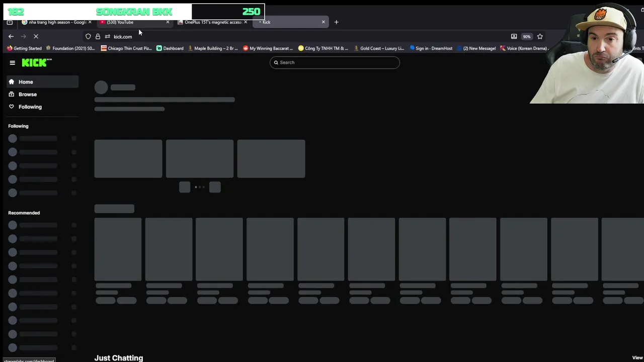The height and width of the screenshot is (362, 644).
Task: Click the Following heading above channel list
Action: point(18,126)
